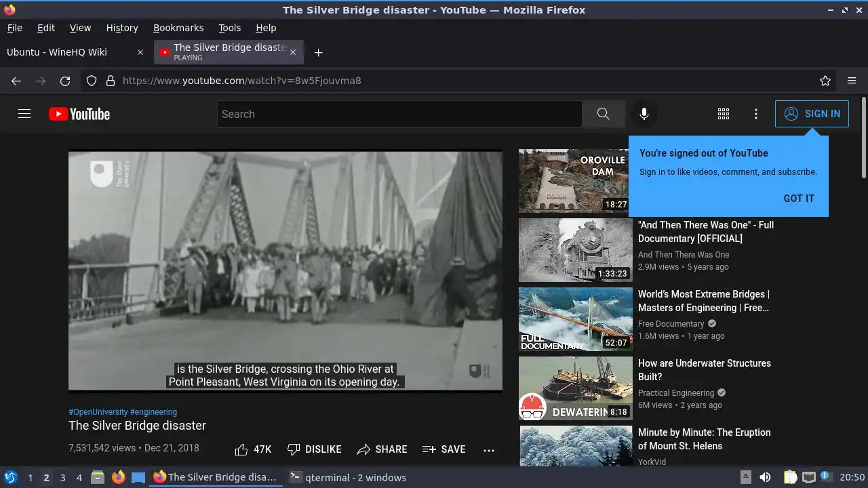The image size is (868, 488).
Task: Open World's Most Extreme Bridges thumbnail
Action: click(x=576, y=319)
